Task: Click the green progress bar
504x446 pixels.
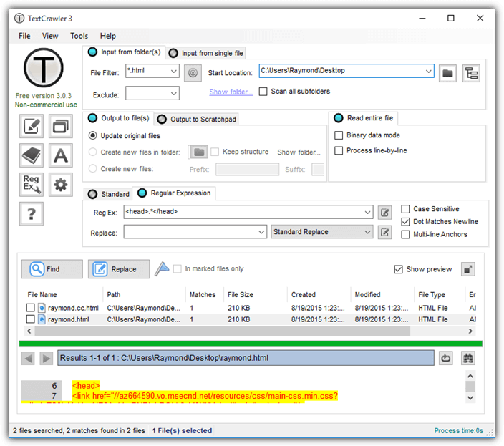Action: 251,344
